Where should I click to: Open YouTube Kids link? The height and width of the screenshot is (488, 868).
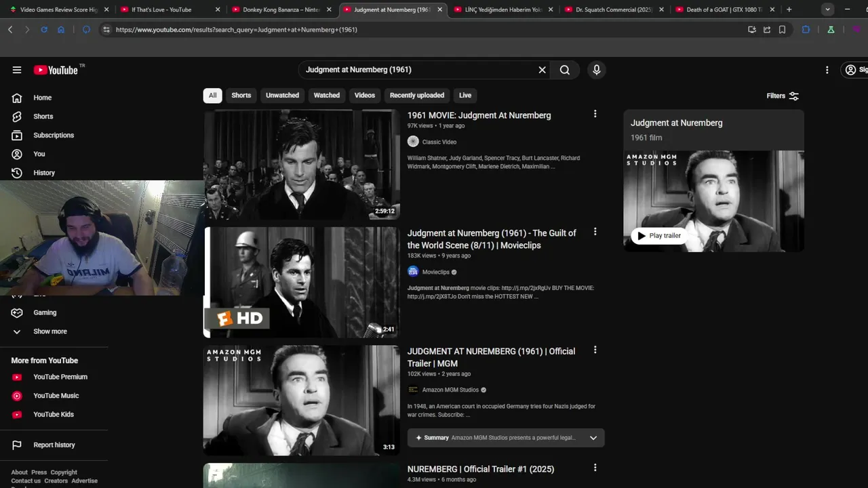pos(54,414)
